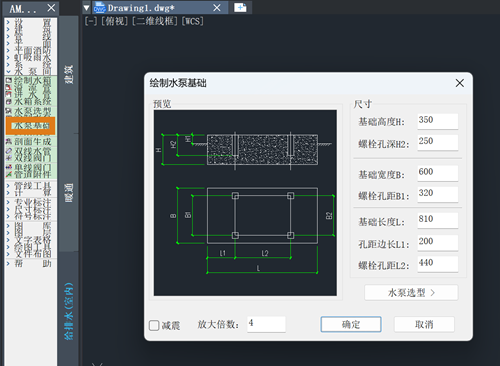Click the new drawing tab plus icon

pos(240,8)
